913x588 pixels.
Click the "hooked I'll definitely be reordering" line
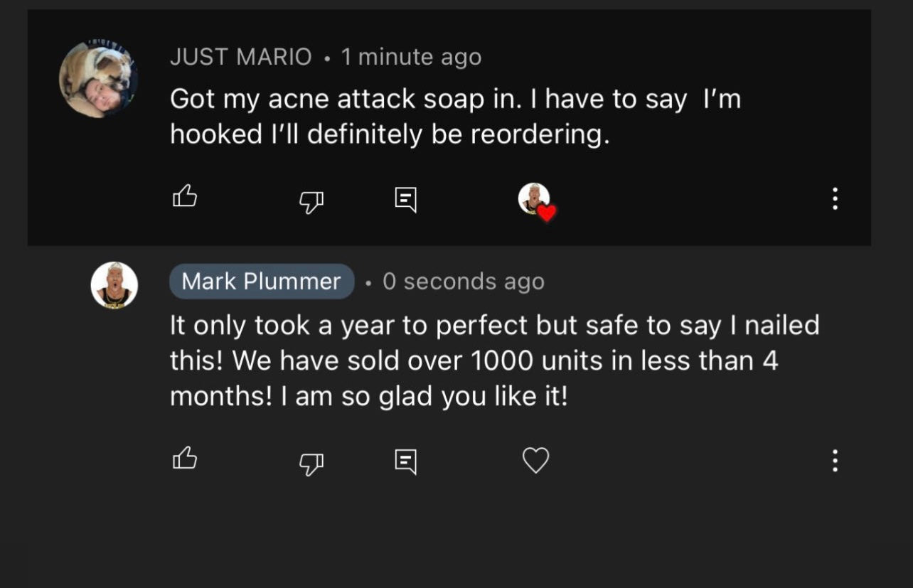coord(390,134)
